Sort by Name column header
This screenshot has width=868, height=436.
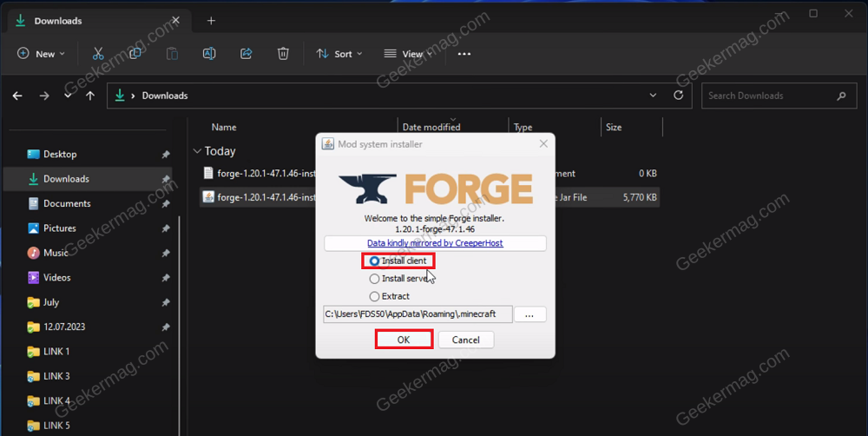[x=224, y=127]
